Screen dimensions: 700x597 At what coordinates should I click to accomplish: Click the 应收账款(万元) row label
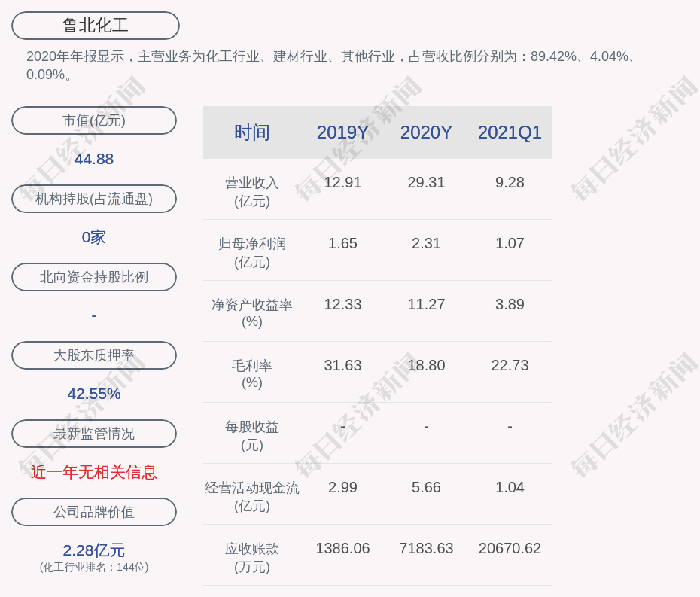point(252,558)
